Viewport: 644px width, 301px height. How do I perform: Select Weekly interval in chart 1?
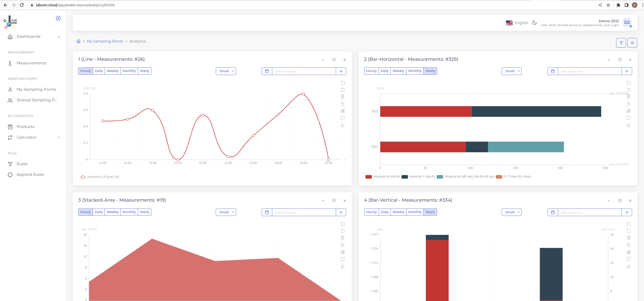[113, 71]
